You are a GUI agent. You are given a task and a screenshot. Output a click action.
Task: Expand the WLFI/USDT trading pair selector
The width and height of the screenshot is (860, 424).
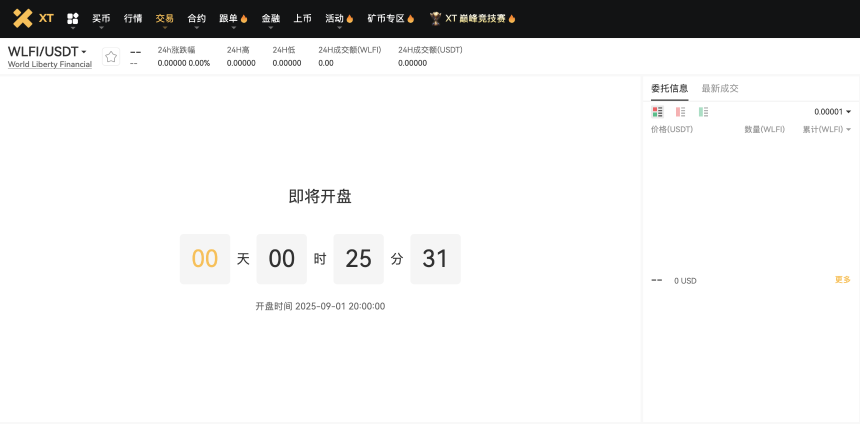pyautogui.click(x=47, y=52)
